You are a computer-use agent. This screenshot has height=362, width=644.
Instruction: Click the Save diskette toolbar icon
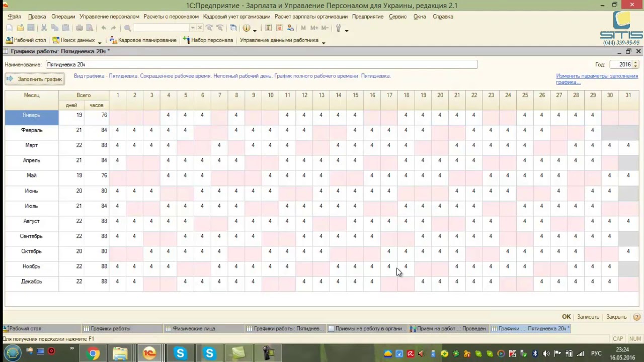pos(31,28)
